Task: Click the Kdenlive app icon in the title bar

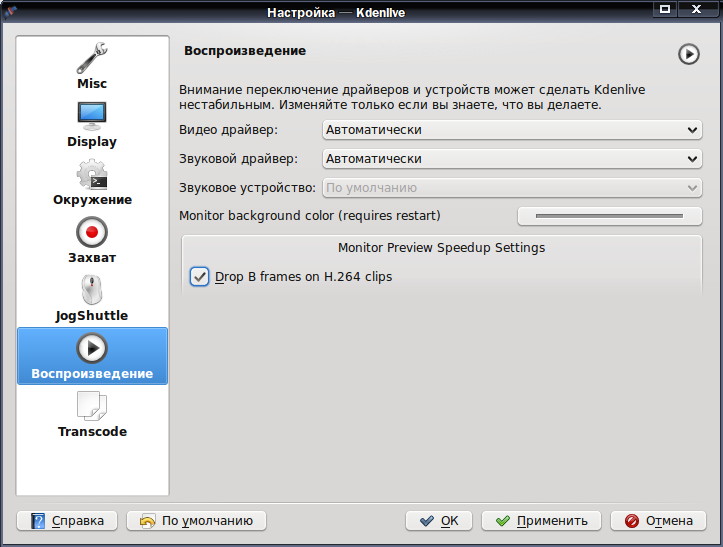Action: pyautogui.click(x=9, y=11)
